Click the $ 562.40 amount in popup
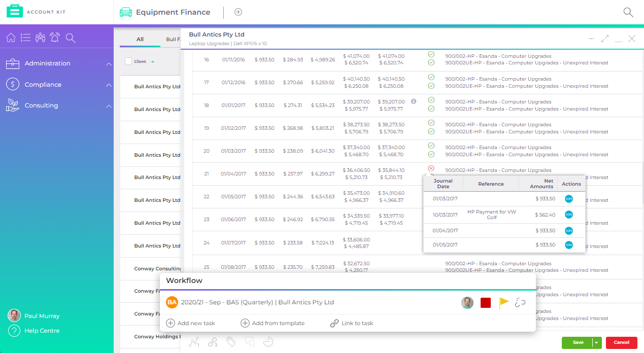This screenshot has height=353, width=644. pos(546,215)
